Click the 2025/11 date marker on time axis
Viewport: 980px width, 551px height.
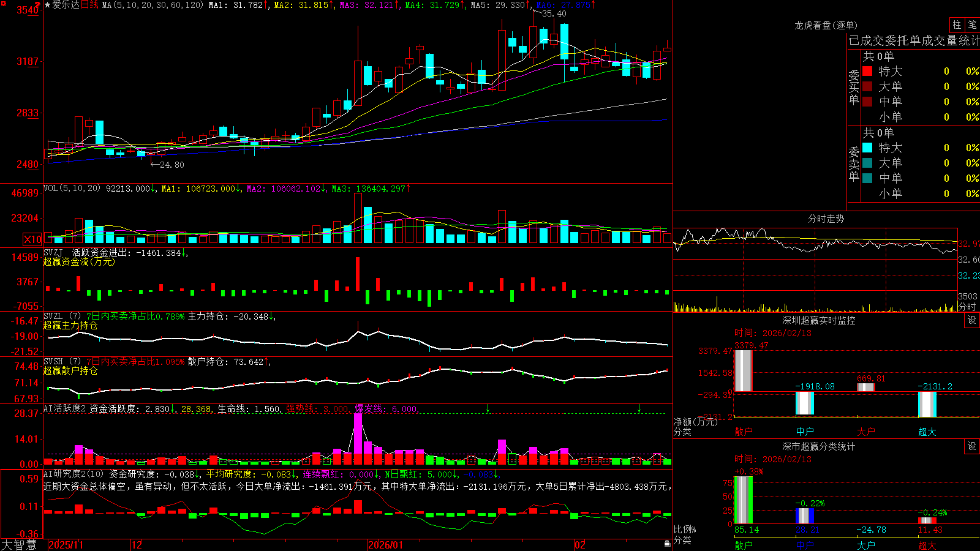click(66, 545)
